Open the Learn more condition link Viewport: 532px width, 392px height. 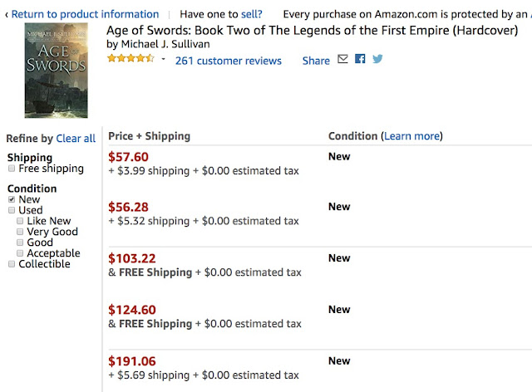click(x=411, y=136)
